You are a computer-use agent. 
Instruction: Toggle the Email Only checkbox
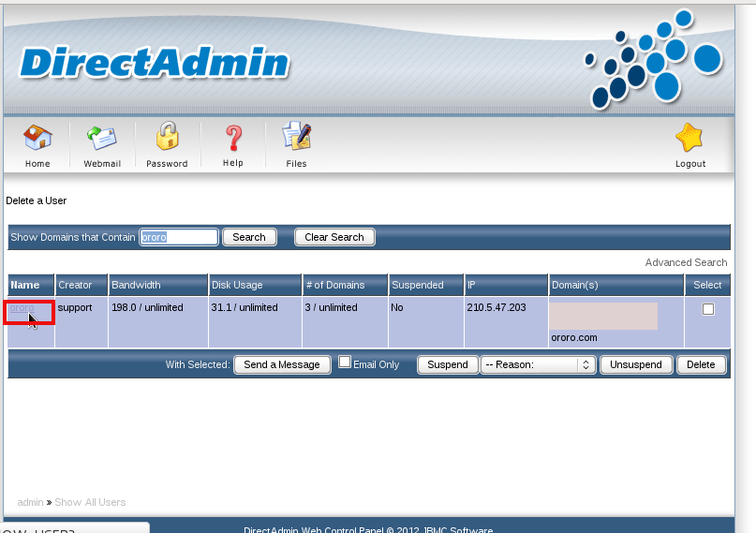pos(344,362)
